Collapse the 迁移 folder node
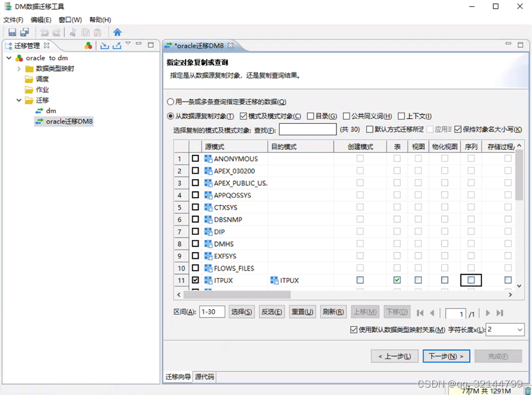 click(x=19, y=100)
